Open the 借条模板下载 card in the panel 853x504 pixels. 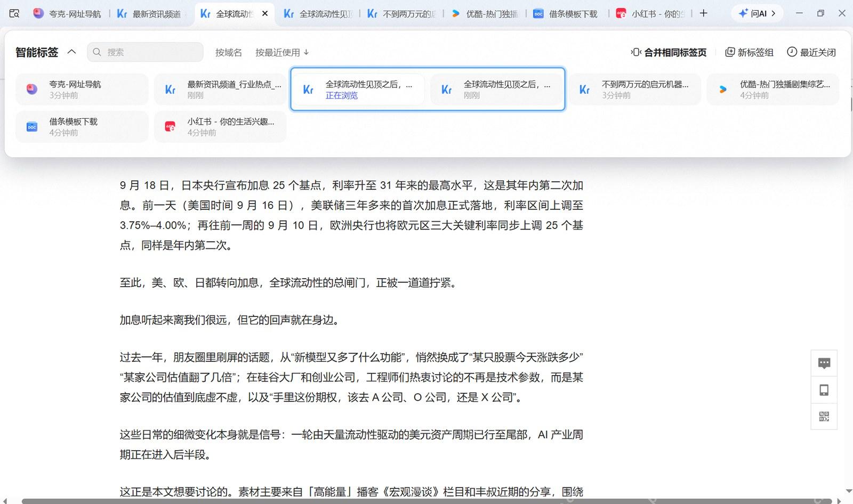click(x=82, y=126)
